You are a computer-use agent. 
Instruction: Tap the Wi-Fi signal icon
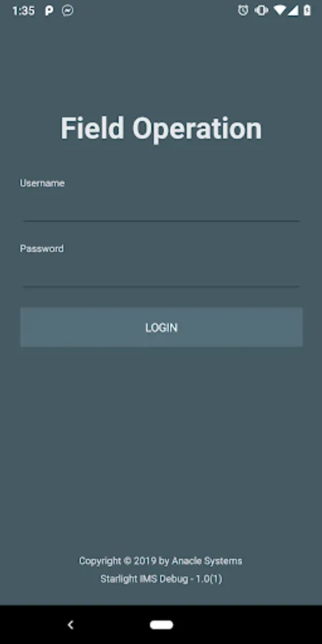point(280,11)
